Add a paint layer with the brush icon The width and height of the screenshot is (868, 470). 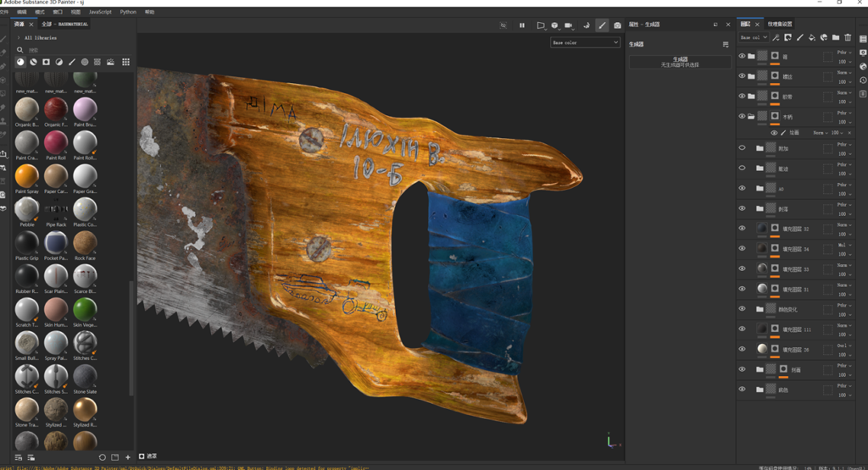[799, 37]
